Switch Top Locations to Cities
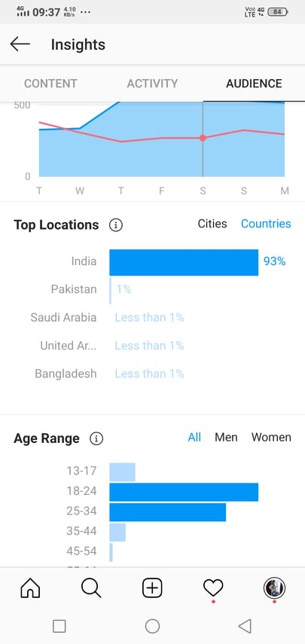This screenshot has height=644, width=305. pyautogui.click(x=212, y=224)
